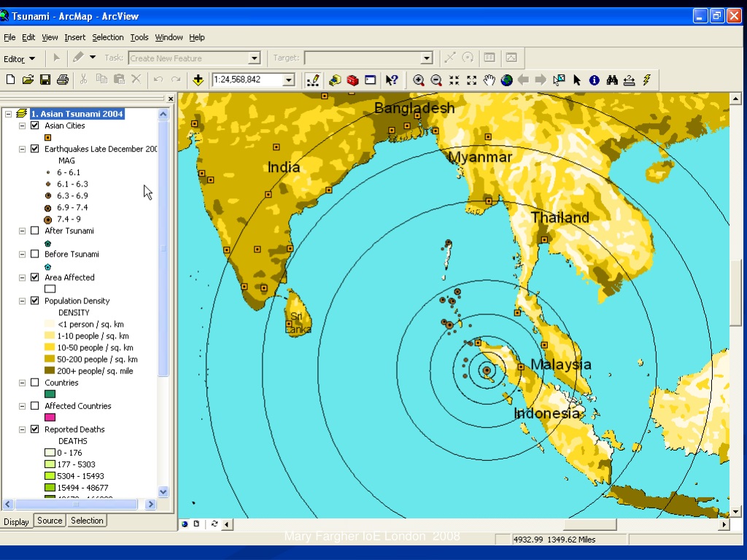The width and height of the screenshot is (747, 560).
Task: Click the Countries green swatch
Action: pyautogui.click(x=50, y=394)
